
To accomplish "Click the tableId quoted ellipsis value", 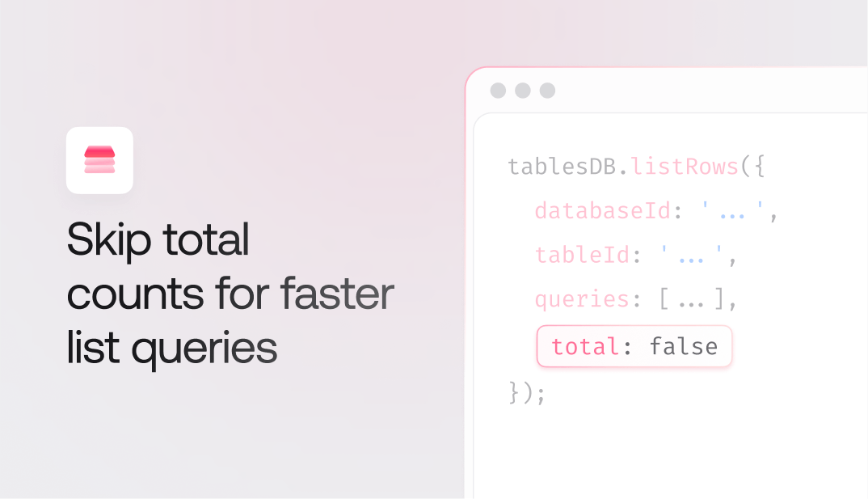I will [693, 256].
